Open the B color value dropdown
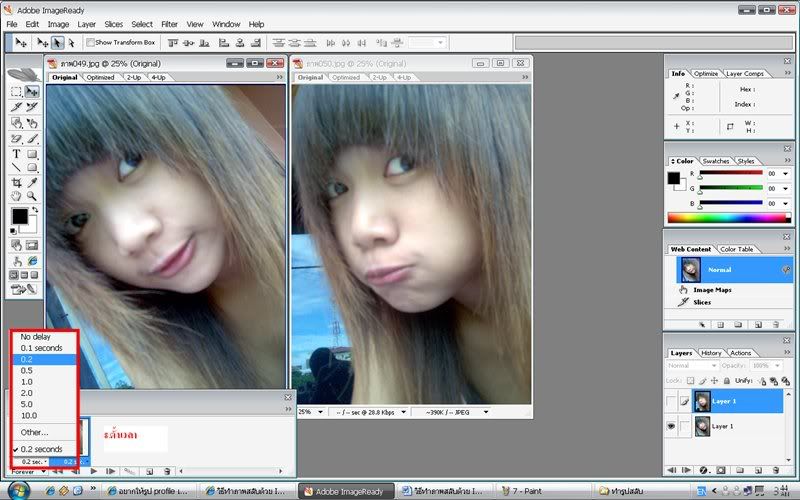Screen dimensions: 800x500 click(x=785, y=204)
